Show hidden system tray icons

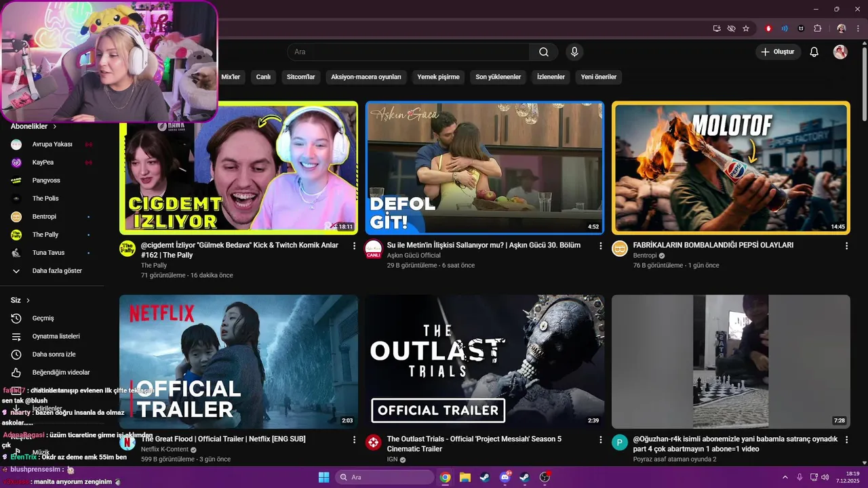click(785, 477)
